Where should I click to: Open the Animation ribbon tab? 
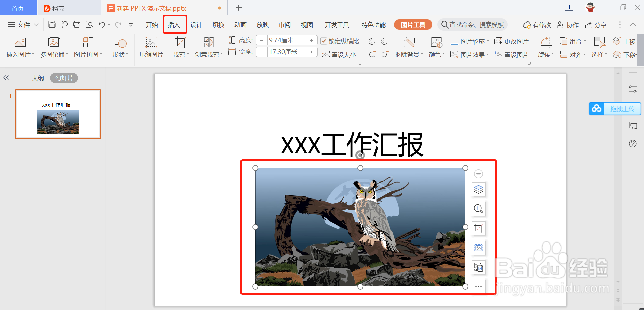click(240, 25)
